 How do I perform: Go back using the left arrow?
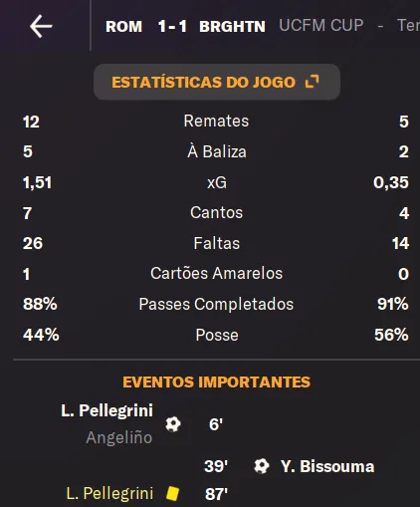[41, 26]
